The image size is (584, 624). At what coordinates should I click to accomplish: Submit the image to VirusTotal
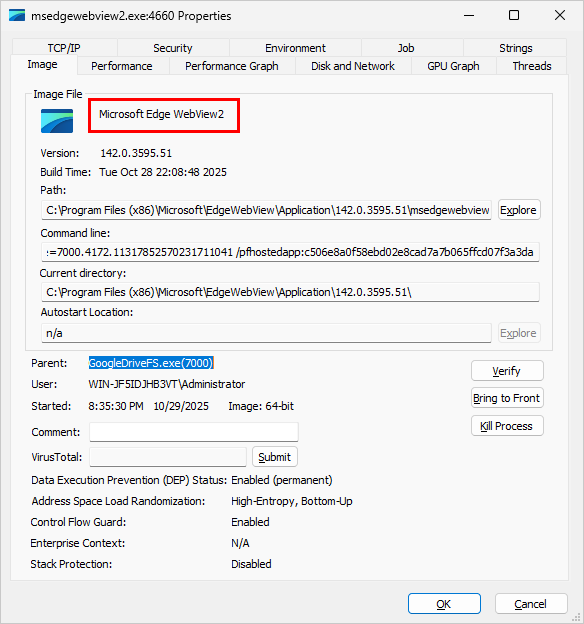point(275,457)
